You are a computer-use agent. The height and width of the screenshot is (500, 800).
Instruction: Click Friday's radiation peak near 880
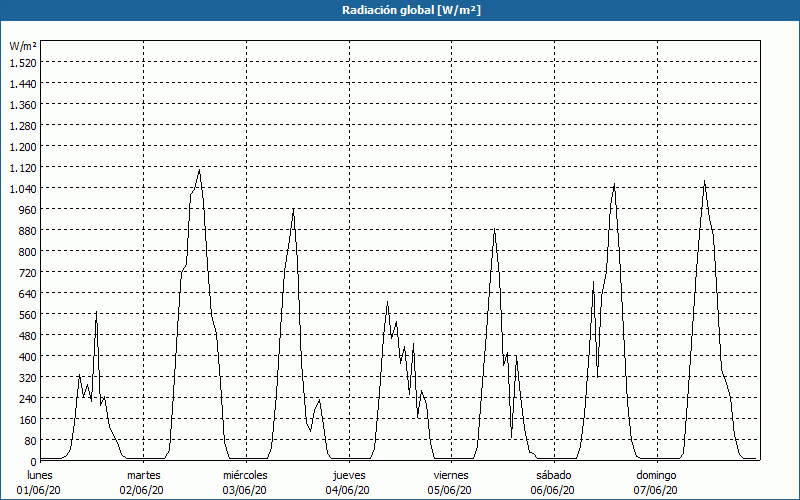494,229
